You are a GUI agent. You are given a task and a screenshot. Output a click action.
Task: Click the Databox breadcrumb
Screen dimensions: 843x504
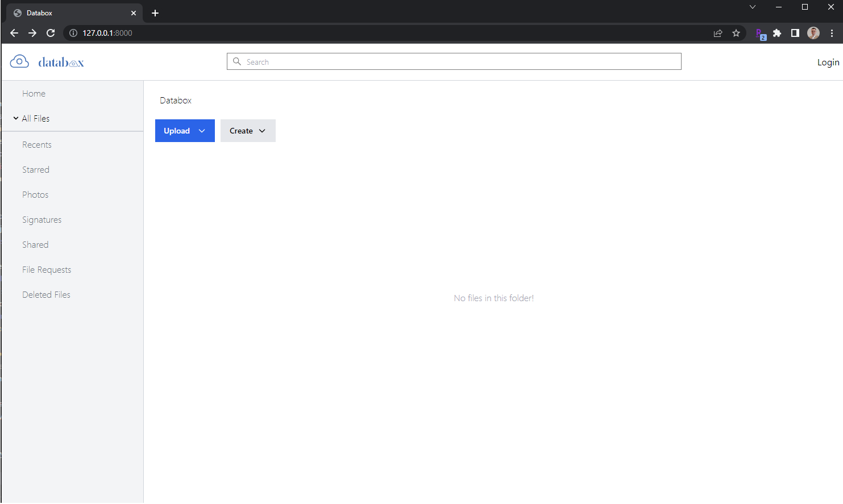point(176,101)
